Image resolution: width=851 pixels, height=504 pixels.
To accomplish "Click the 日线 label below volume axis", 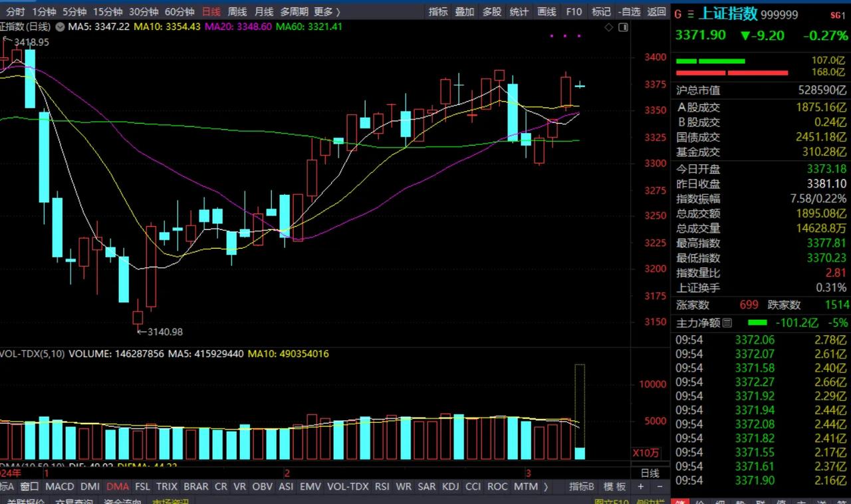I will pyautogui.click(x=649, y=473).
